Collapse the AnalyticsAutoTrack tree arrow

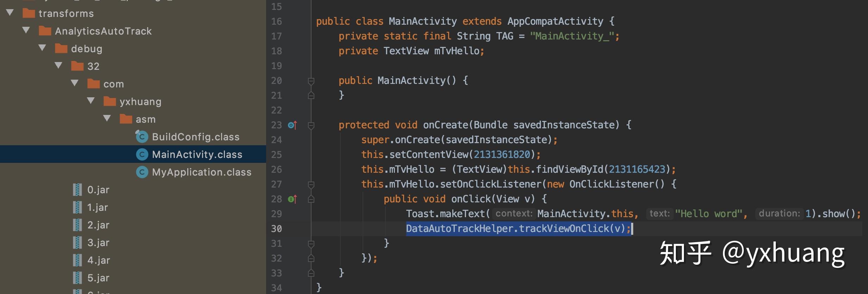click(x=26, y=30)
